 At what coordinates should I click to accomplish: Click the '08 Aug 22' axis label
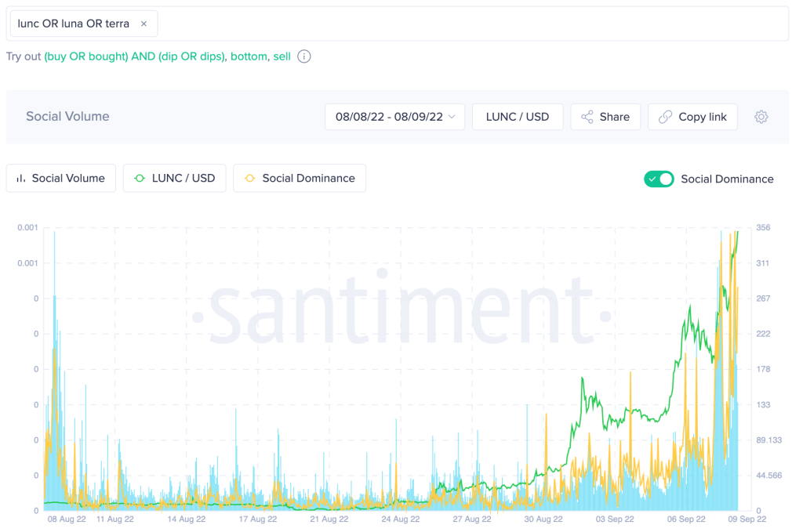[67, 519]
